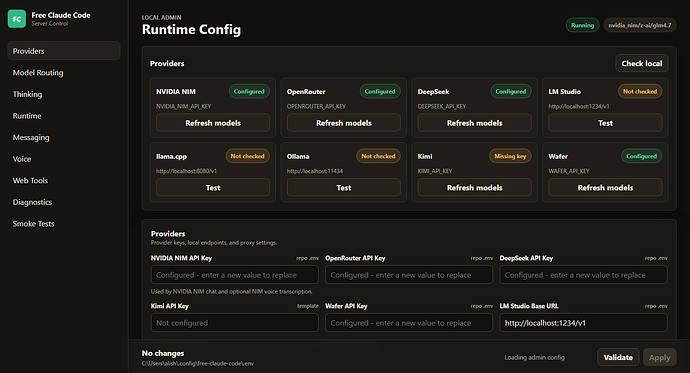The image size is (690, 373).
Task: Test the Ollama provider
Action: (x=344, y=188)
